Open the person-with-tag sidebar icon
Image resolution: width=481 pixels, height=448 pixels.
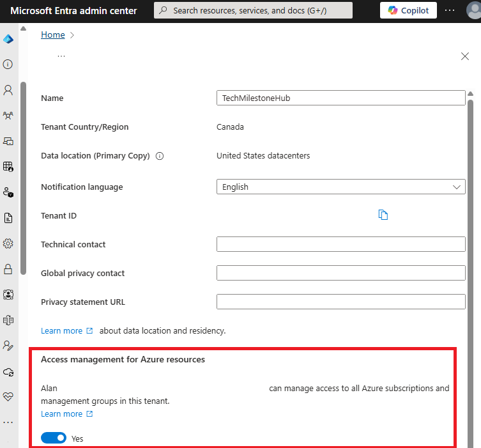8,192
